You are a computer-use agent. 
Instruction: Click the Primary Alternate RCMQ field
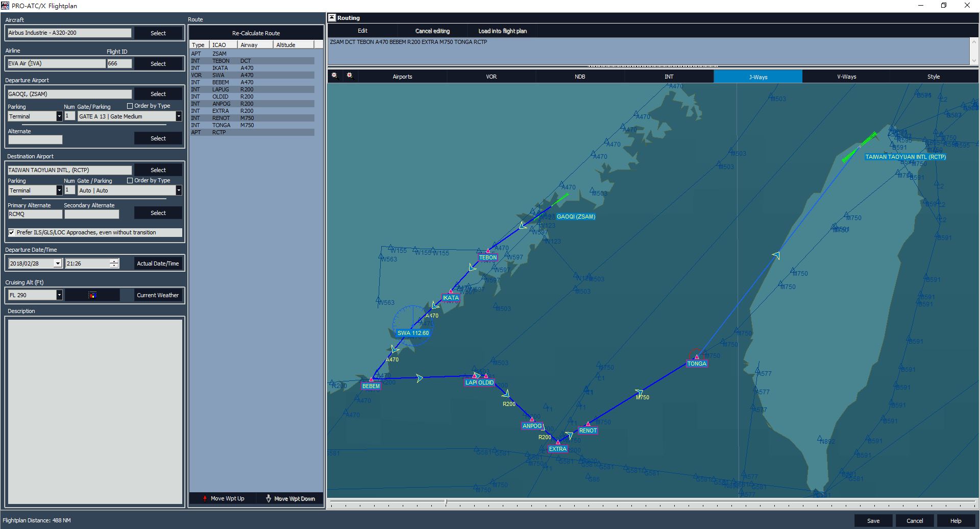(x=35, y=214)
